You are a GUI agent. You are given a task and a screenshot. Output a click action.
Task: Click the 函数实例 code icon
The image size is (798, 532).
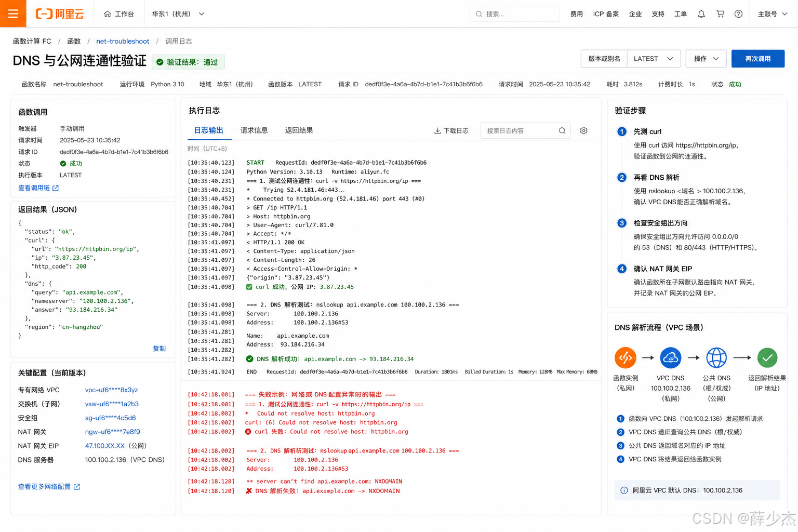point(626,358)
